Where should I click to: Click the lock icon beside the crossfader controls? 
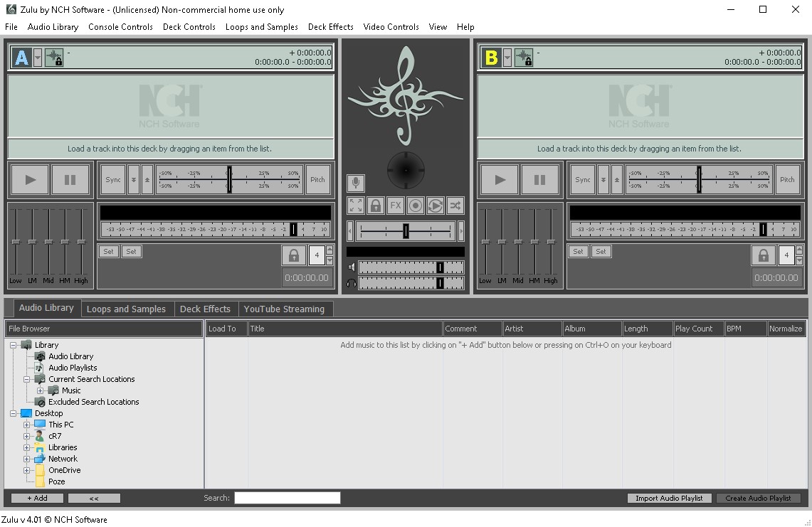point(375,205)
